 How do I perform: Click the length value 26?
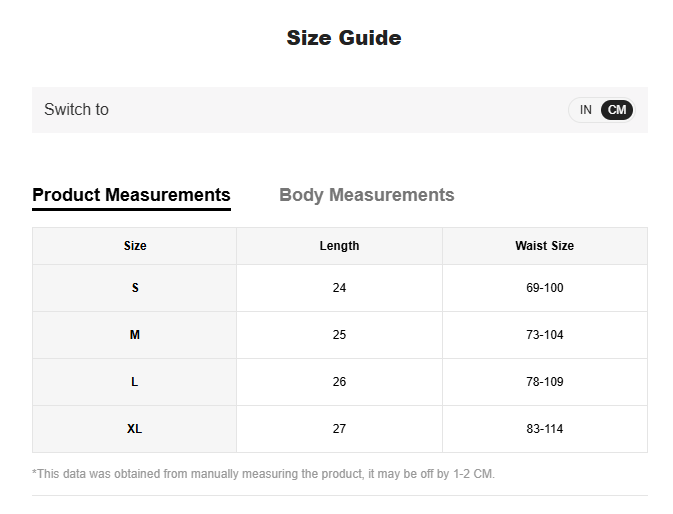(339, 382)
